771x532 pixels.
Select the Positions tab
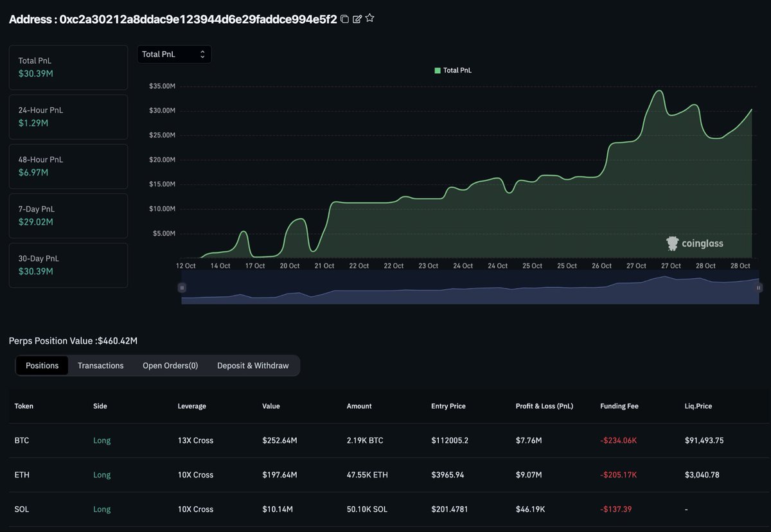(42, 366)
